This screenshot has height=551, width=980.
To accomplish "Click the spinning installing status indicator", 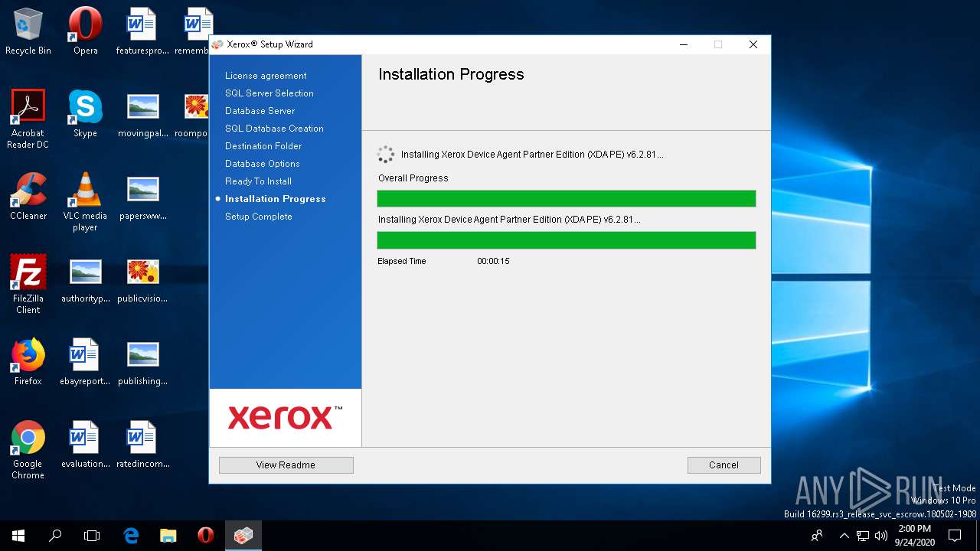I will [386, 155].
